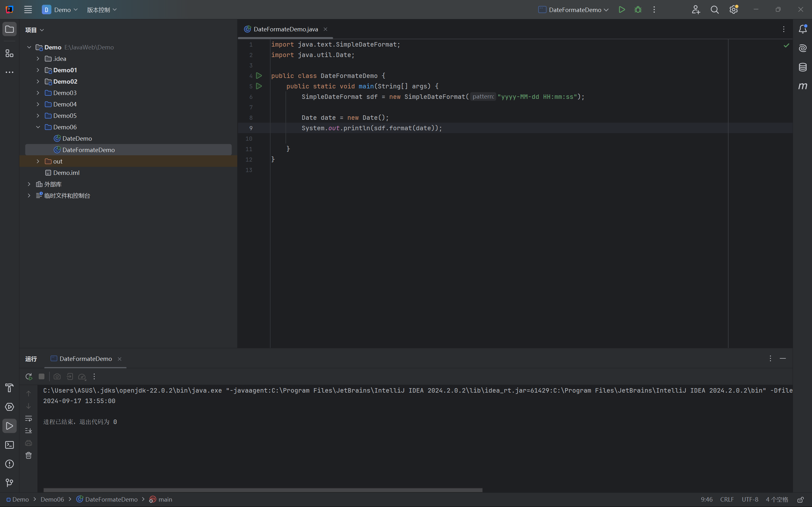Click the UTF-8 encoding in status bar

(x=750, y=499)
